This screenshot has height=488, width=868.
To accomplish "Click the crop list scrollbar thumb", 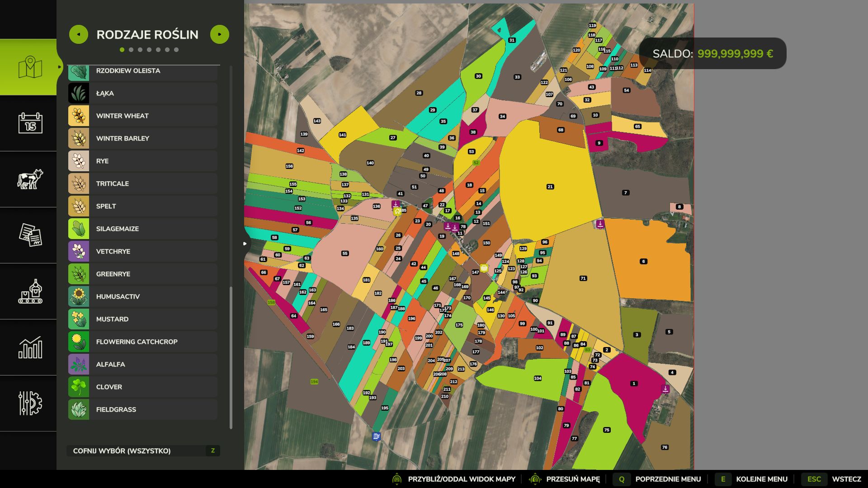I will click(x=231, y=357).
